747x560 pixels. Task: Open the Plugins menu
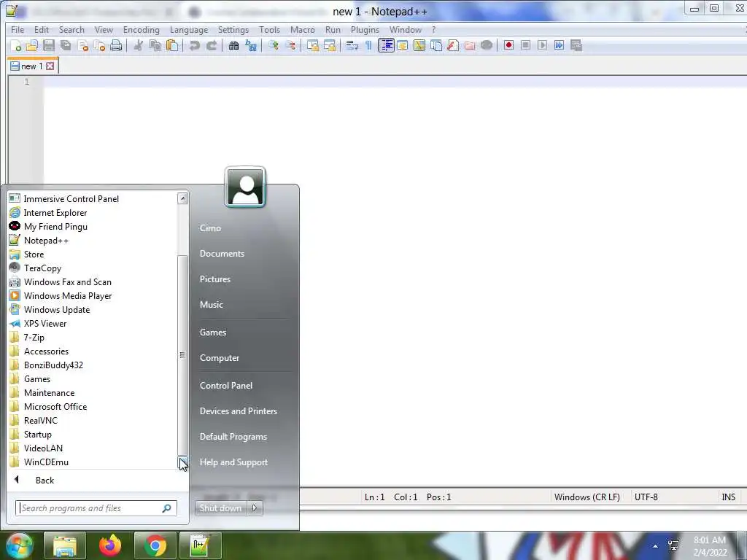(365, 29)
